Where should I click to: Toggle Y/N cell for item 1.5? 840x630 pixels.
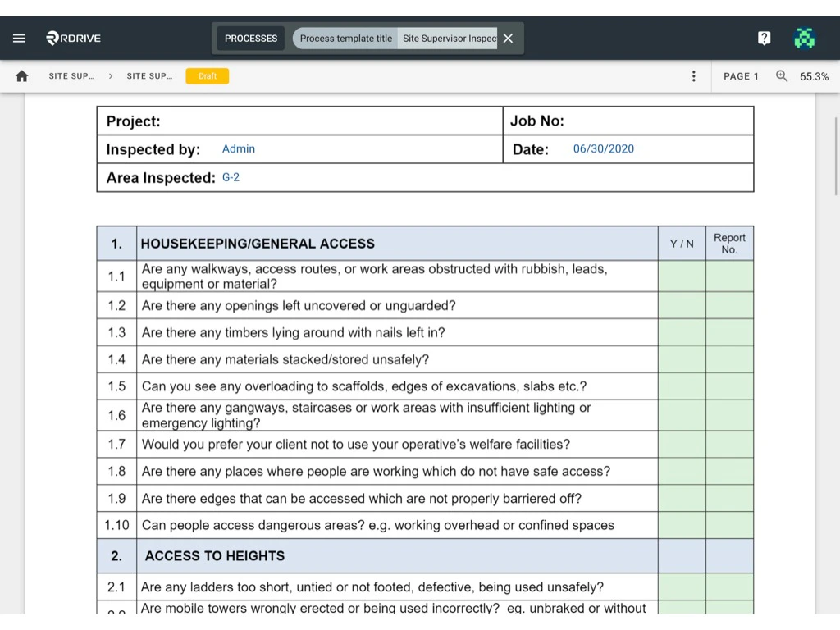coord(682,386)
